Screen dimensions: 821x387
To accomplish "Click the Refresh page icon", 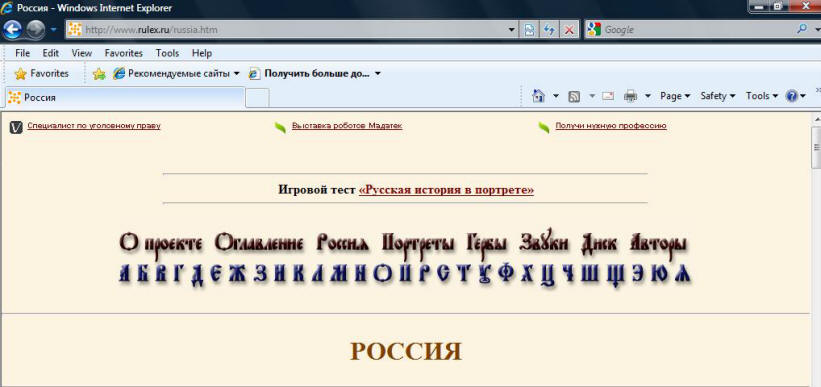I will point(549,30).
